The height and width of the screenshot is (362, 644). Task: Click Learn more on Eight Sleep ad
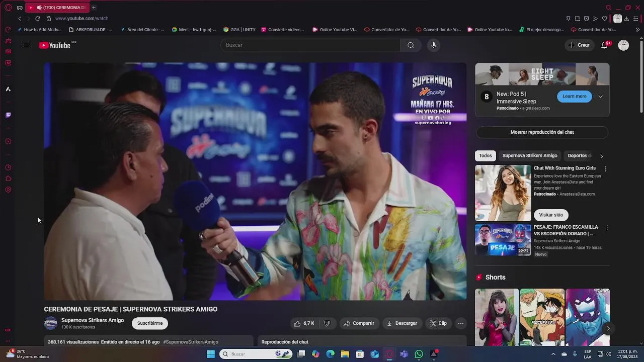574,97
